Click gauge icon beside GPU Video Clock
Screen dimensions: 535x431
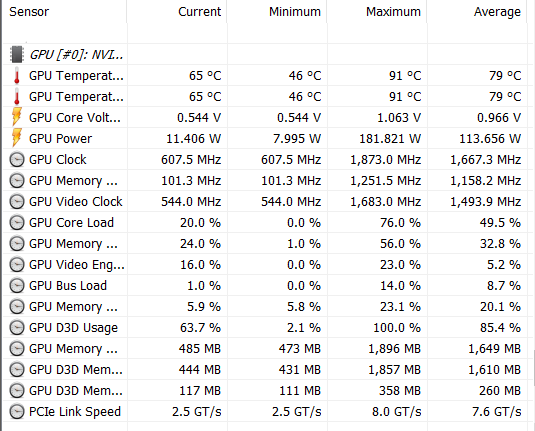click(x=17, y=201)
